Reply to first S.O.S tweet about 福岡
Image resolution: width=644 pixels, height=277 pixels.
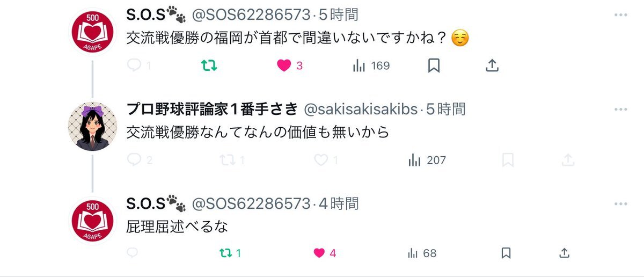tap(135, 65)
